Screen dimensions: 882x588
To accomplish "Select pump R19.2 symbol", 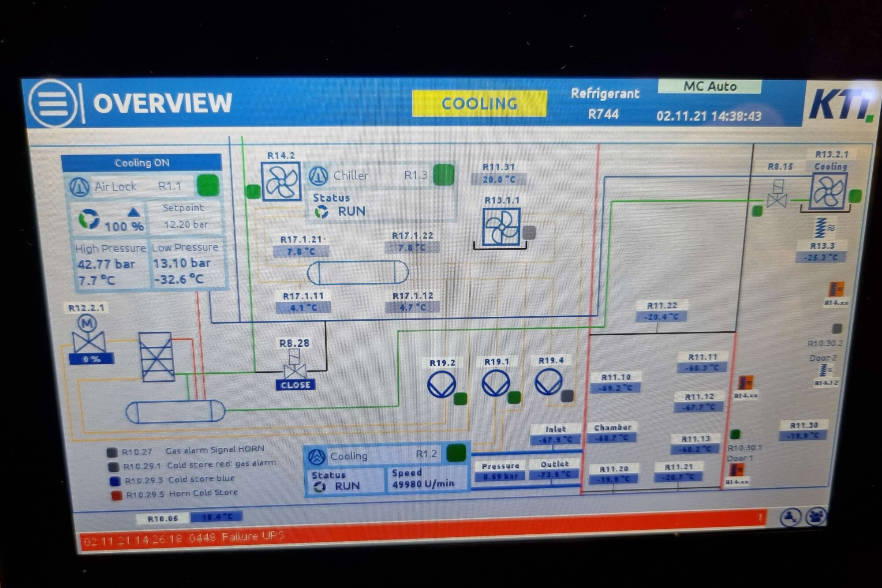I will coord(441,384).
